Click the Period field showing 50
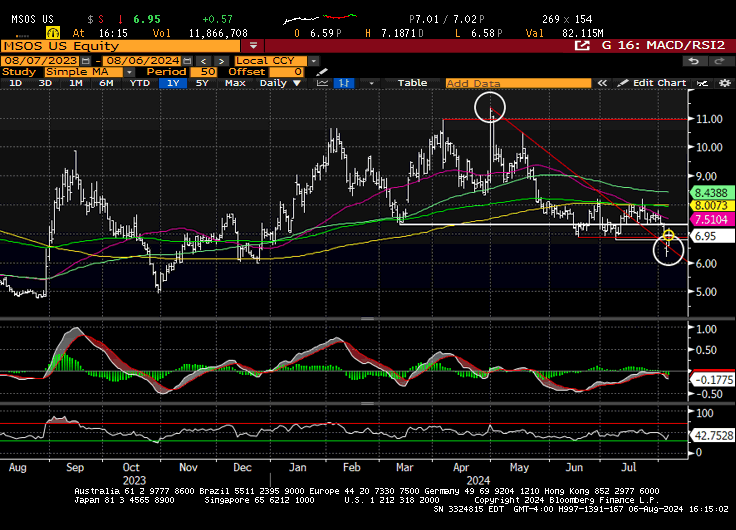The width and height of the screenshot is (736, 530). coord(202,72)
